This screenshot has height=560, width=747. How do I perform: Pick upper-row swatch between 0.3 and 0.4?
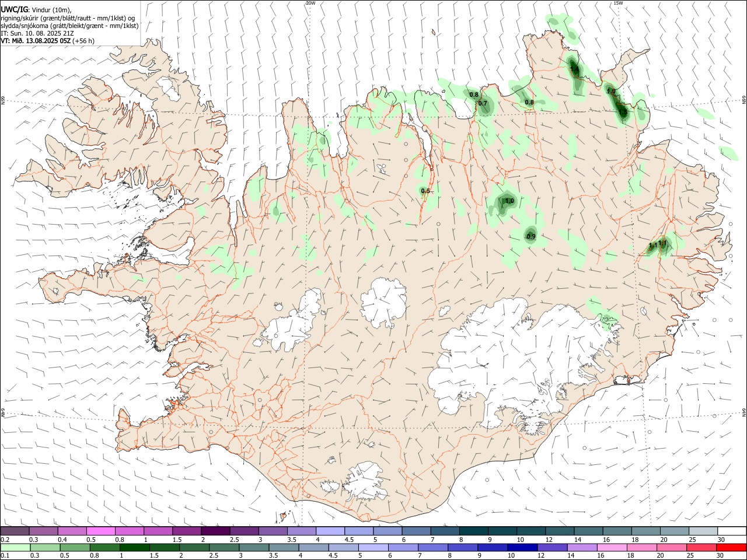pyautogui.click(x=43, y=531)
